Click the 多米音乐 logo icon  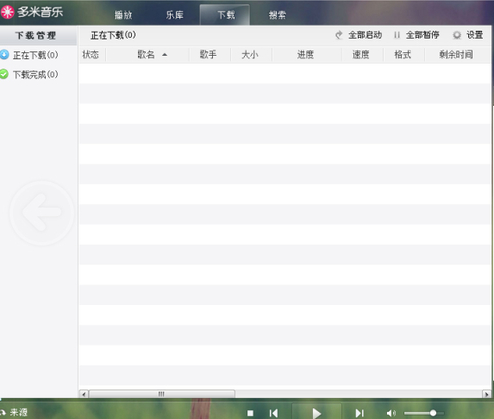(x=7, y=12)
